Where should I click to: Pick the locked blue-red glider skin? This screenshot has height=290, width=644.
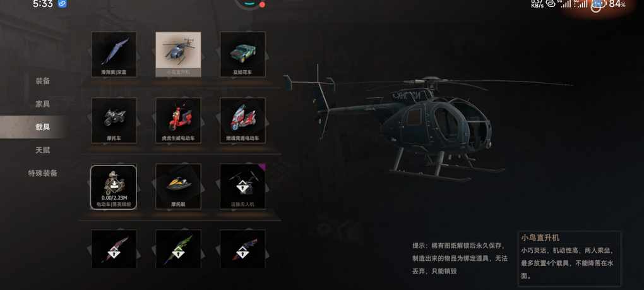242,249
